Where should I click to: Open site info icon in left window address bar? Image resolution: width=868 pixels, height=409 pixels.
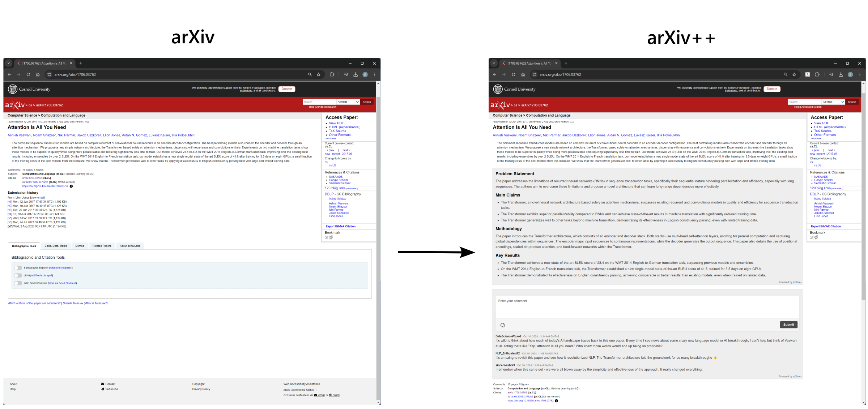coord(50,74)
